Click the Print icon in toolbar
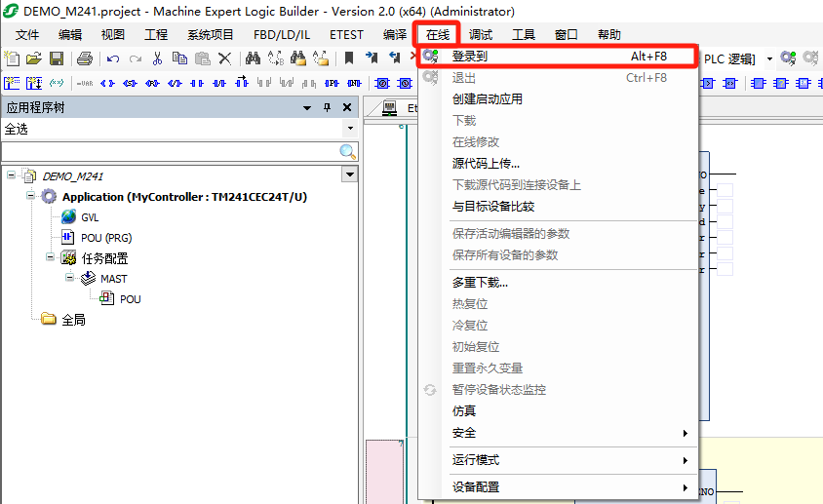This screenshot has width=823, height=504. click(85, 58)
